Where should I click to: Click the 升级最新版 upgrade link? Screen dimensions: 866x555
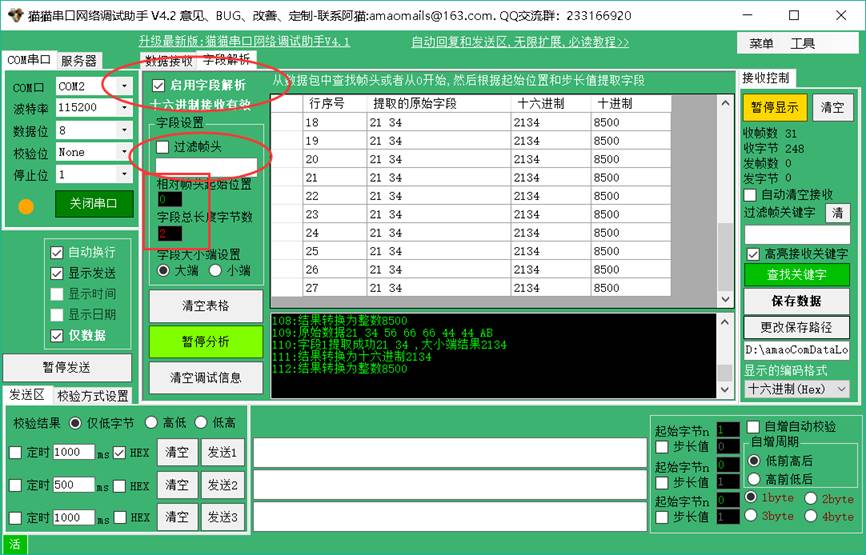(x=244, y=42)
